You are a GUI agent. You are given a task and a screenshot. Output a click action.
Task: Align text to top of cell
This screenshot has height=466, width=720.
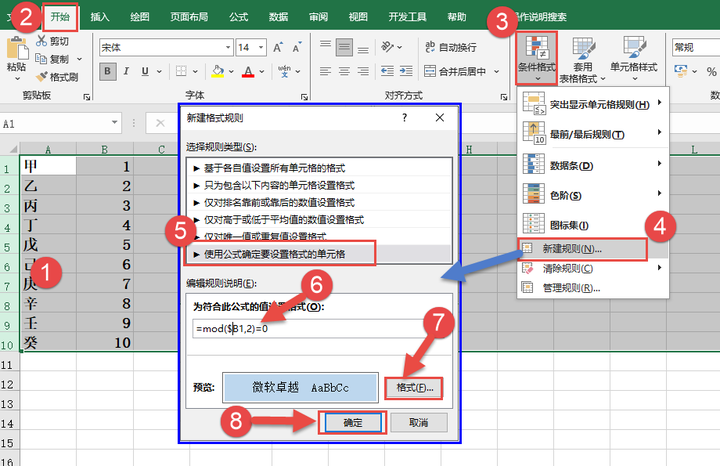coord(326,47)
